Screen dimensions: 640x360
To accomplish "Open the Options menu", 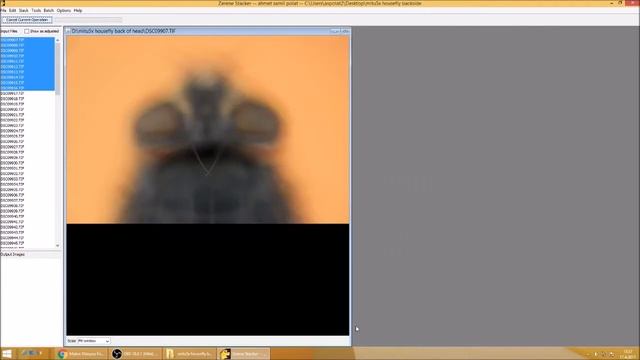I will [64, 10].
